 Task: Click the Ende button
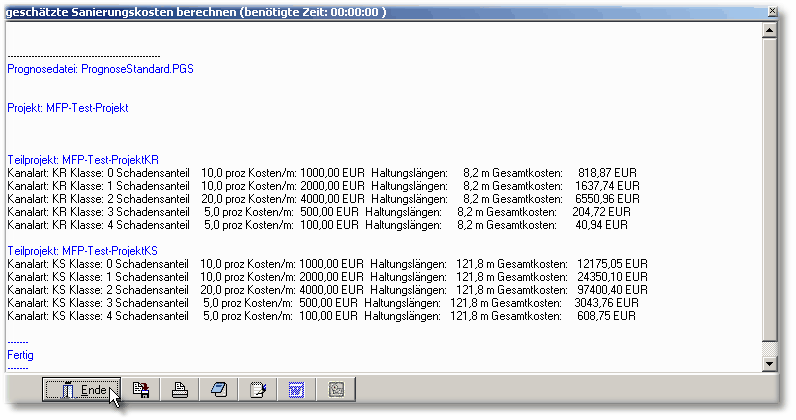[x=81, y=390]
